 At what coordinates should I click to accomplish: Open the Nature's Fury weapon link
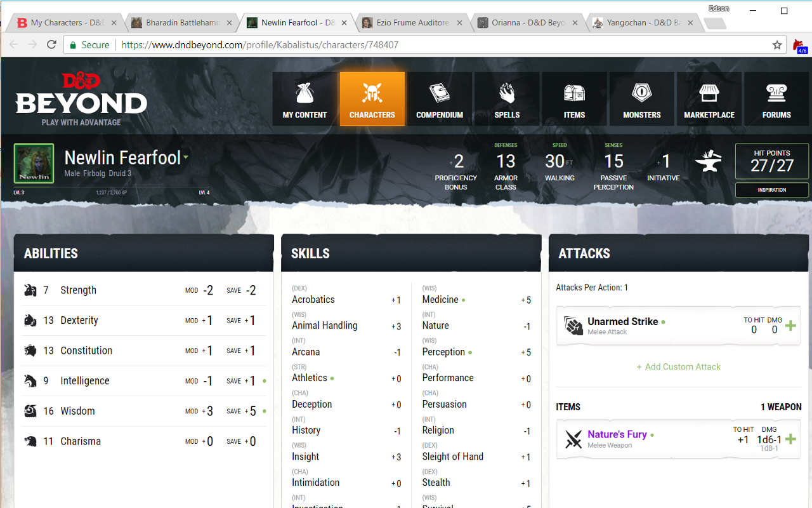pyautogui.click(x=617, y=434)
